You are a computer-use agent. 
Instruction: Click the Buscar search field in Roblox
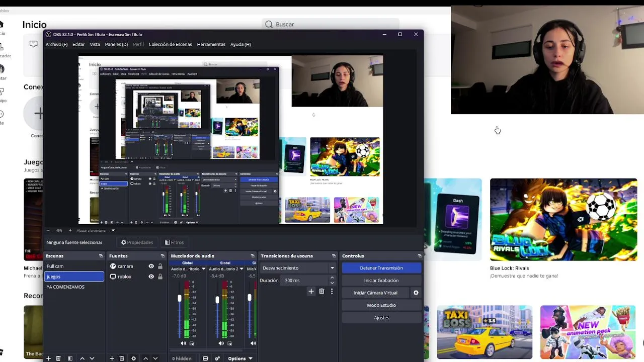(x=330, y=24)
